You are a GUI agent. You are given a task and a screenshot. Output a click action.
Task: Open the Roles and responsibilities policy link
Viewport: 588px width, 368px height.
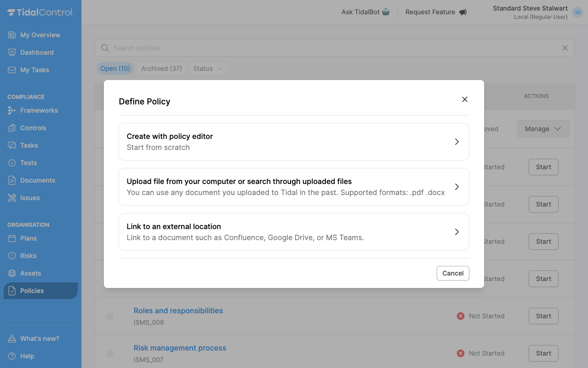(x=178, y=310)
